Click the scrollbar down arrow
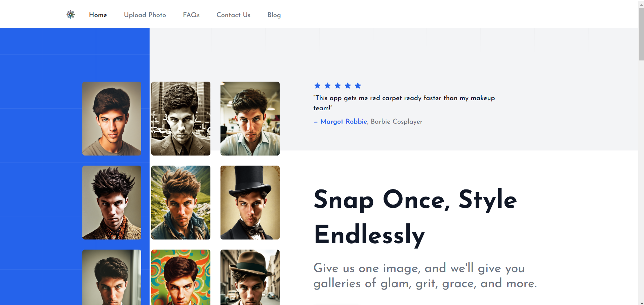 (641, 303)
